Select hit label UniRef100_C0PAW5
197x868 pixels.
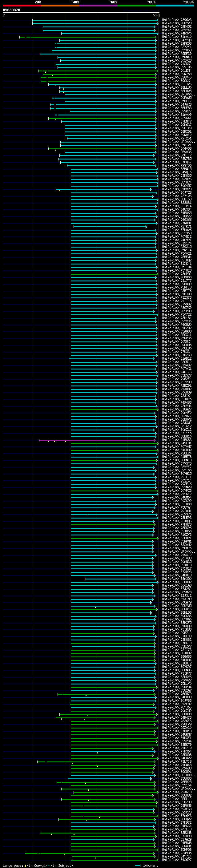point(177,98)
